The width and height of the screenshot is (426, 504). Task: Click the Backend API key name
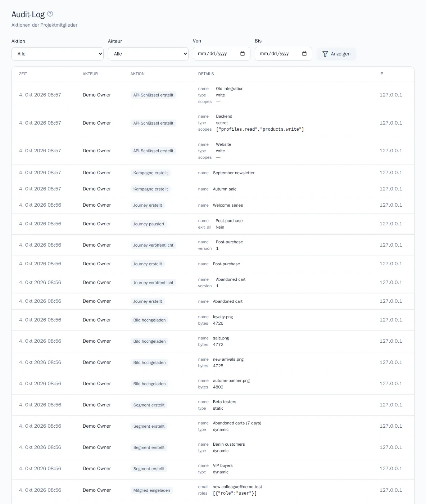click(224, 116)
